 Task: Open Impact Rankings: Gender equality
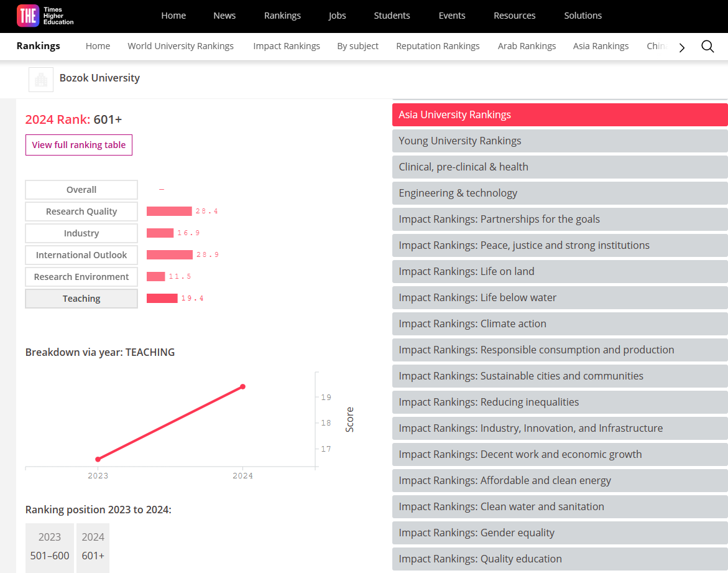click(560, 533)
